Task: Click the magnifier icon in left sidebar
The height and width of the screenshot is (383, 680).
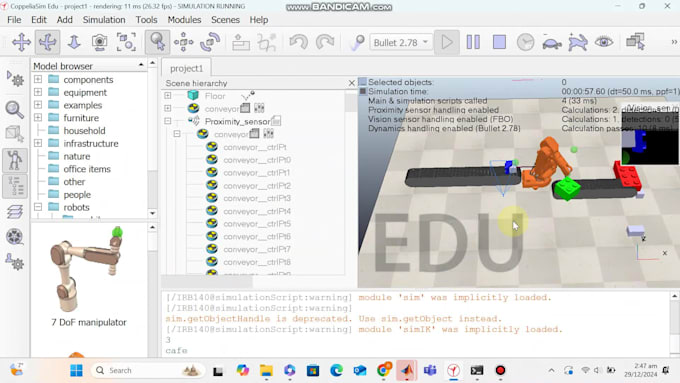Action: tap(15, 110)
